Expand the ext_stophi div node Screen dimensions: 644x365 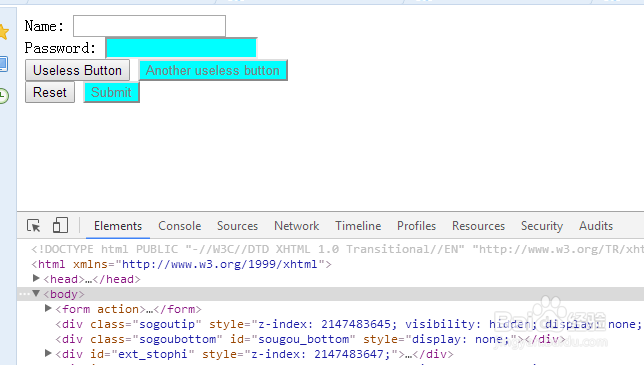(x=48, y=353)
